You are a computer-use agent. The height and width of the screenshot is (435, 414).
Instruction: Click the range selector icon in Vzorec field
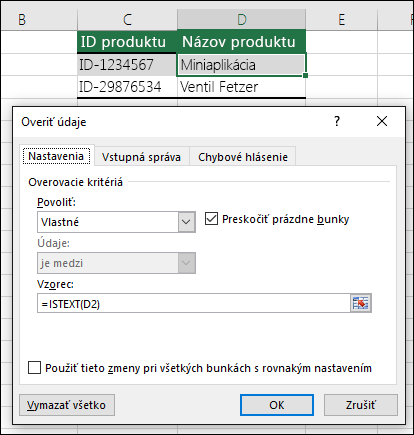click(361, 303)
